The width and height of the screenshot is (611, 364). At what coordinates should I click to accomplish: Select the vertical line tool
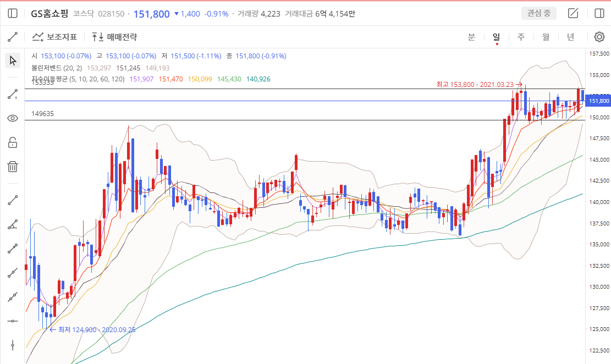pyautogui.click(x=13, y=345)
